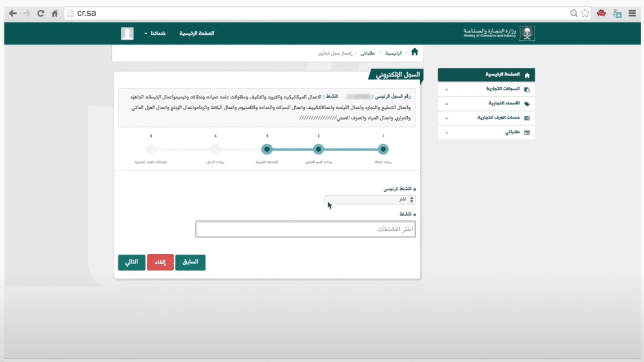644x362 pixels.
Task: Expand طلباتي sidebar with plus sign
Action: click(x=447, y=133)
